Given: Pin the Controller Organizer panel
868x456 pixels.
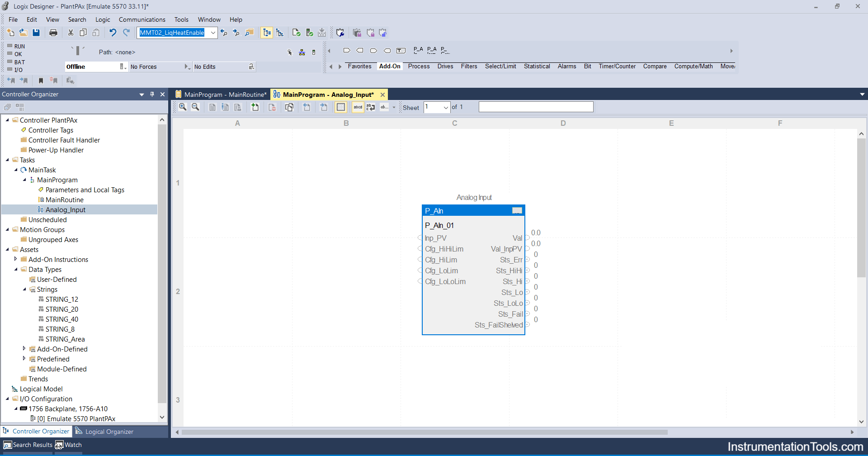Looking at the screenshot, I should coord(152,94).
